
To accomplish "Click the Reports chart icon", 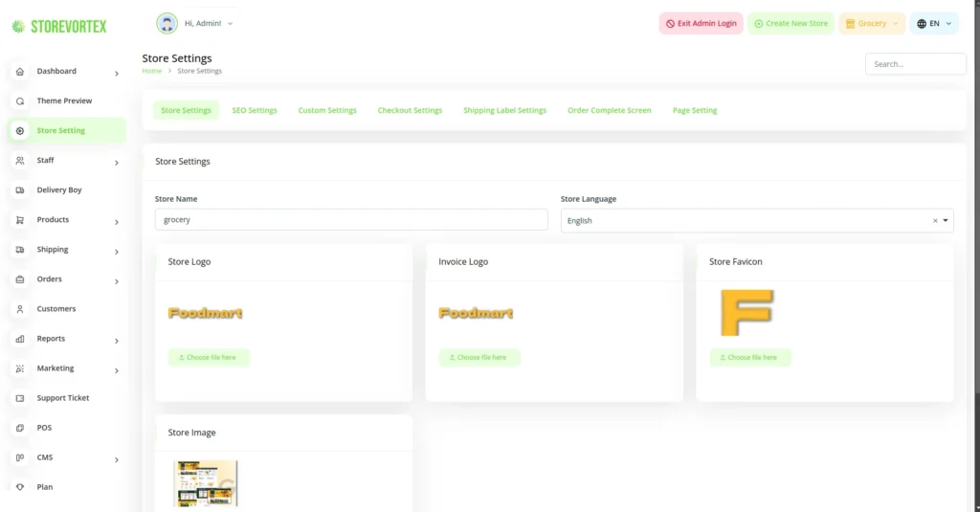I will [x=20, y=339].
